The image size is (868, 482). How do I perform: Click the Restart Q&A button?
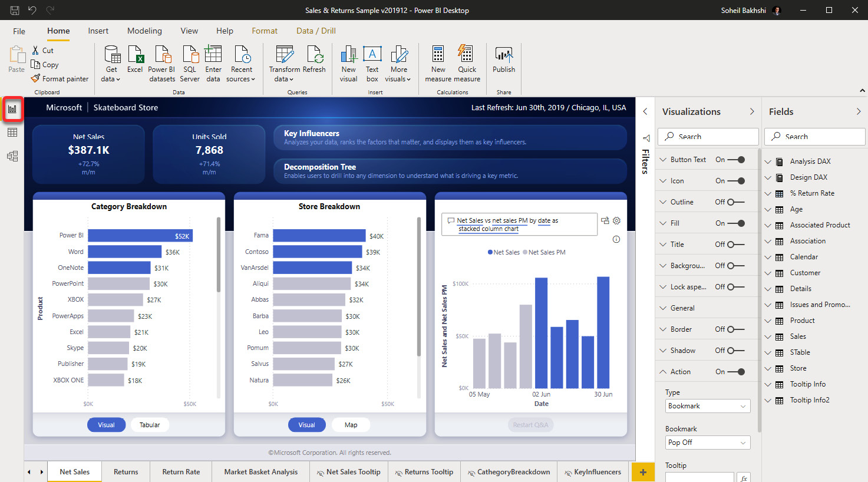pyautogui.click(x=530, y=425)
